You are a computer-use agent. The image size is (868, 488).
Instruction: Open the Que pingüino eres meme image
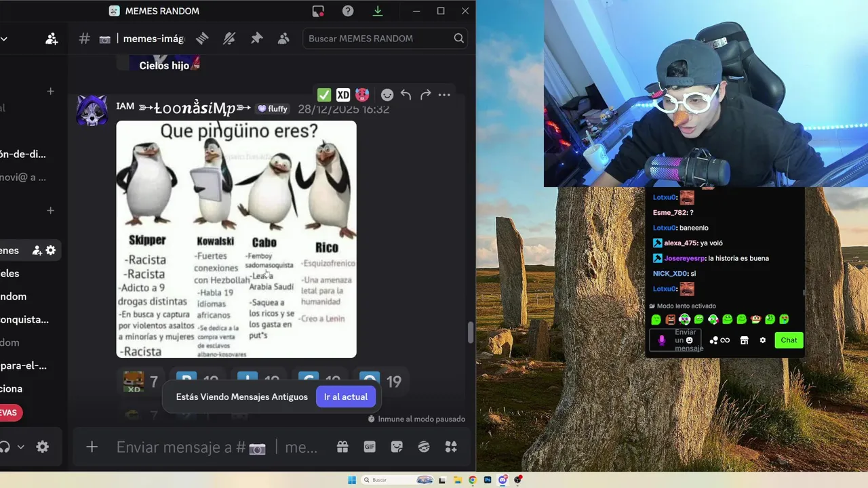tap(236, 239)
